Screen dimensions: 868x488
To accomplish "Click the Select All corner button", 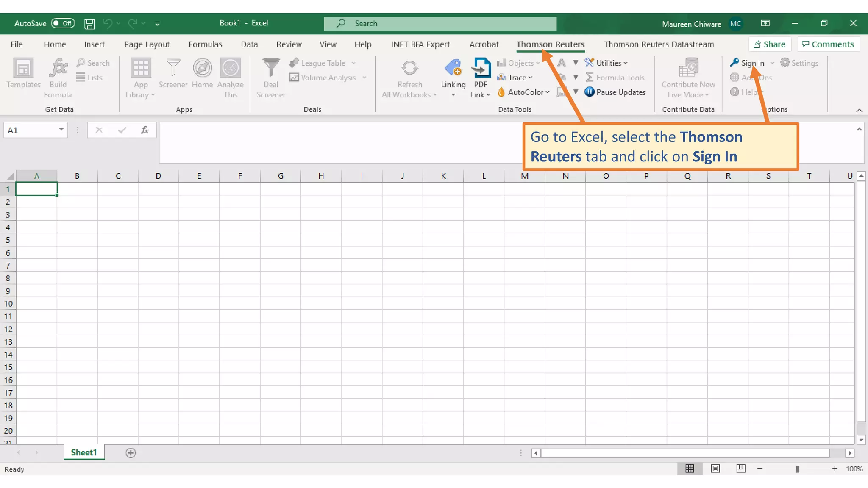I will pos(8,176).
